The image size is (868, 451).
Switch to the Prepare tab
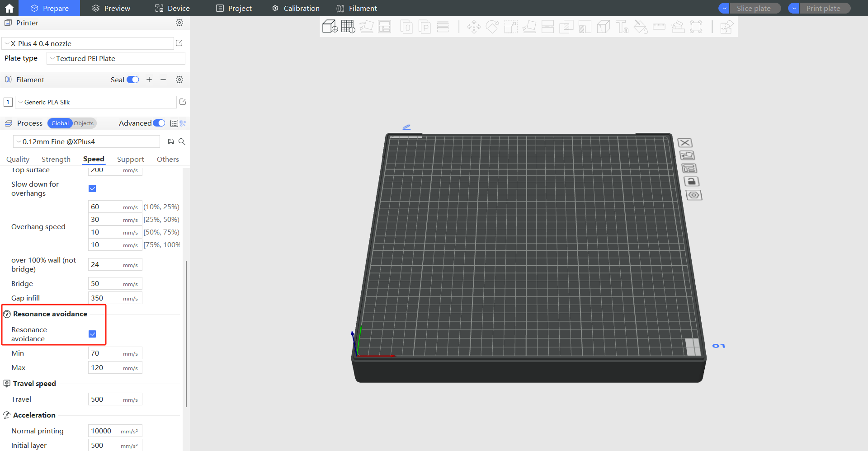pos(49,8)
